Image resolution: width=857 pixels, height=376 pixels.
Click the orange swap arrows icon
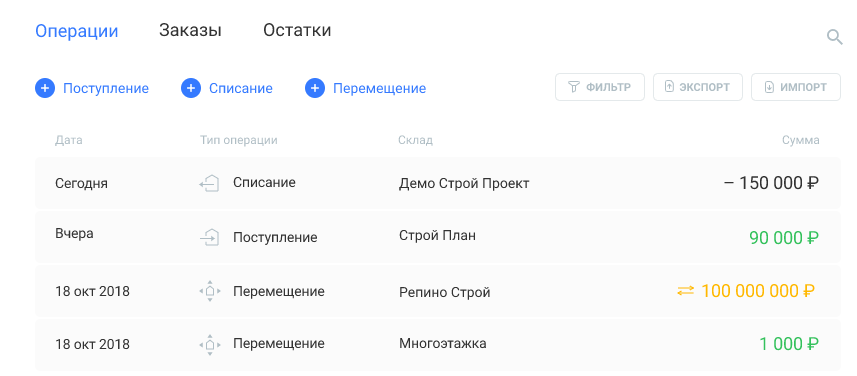click(685, 291)
